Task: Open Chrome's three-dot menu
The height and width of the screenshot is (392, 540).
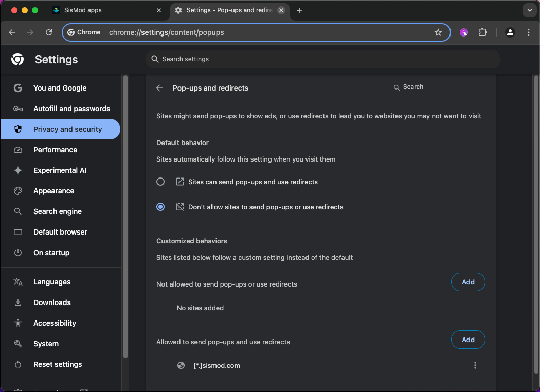Action: point(528,32)
